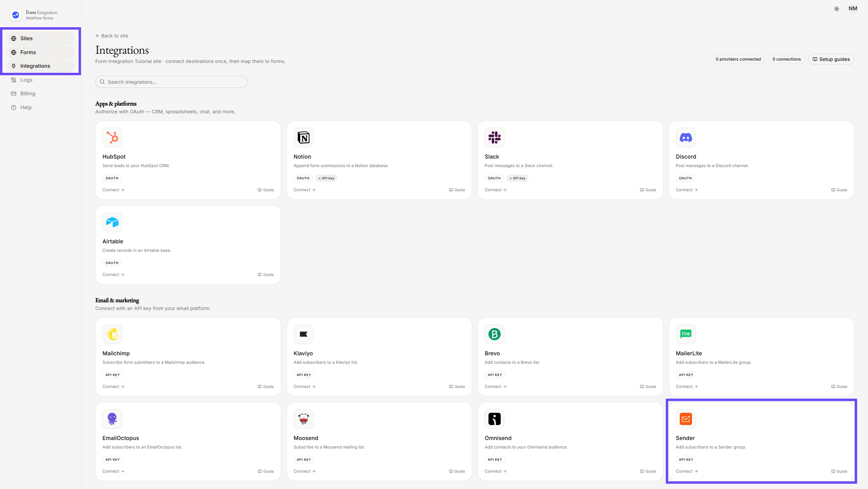Open the Billing section in sidebar

pyautogui.click(x=41, y=94)
